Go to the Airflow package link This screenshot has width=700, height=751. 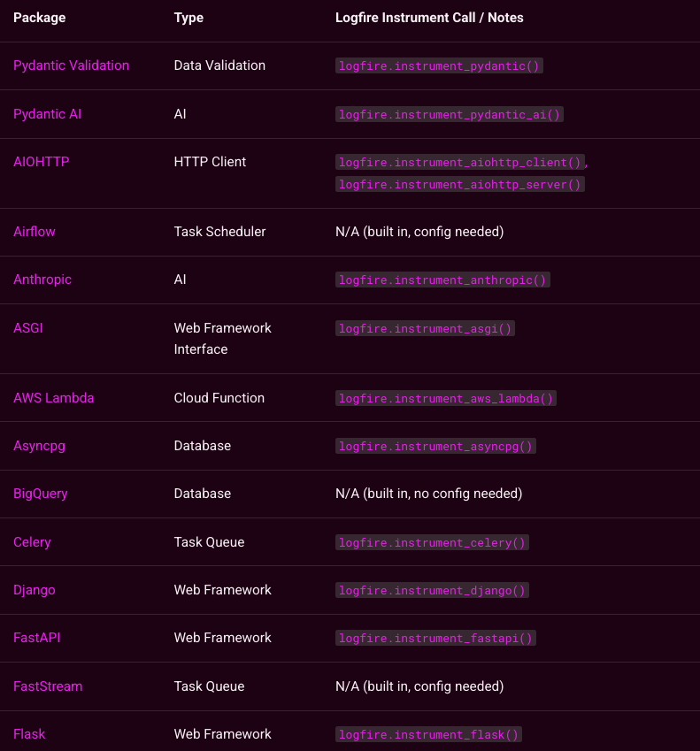35,232
